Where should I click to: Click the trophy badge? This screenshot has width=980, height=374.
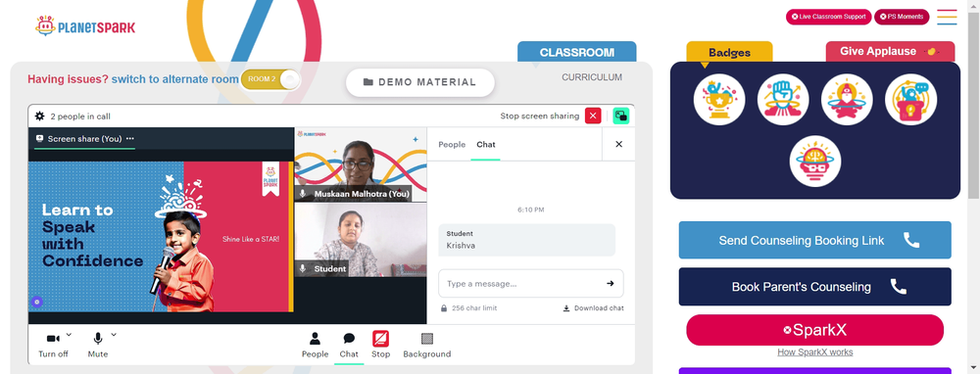point(718,100)
